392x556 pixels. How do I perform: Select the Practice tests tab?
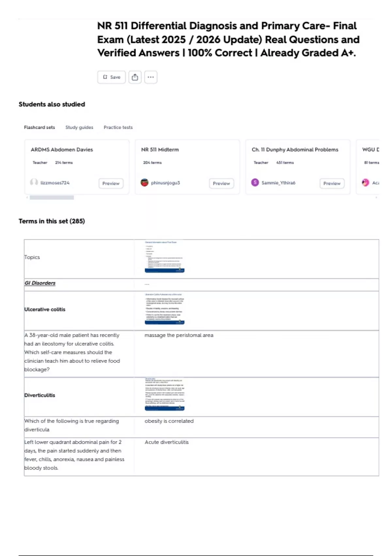click(118, 127)
